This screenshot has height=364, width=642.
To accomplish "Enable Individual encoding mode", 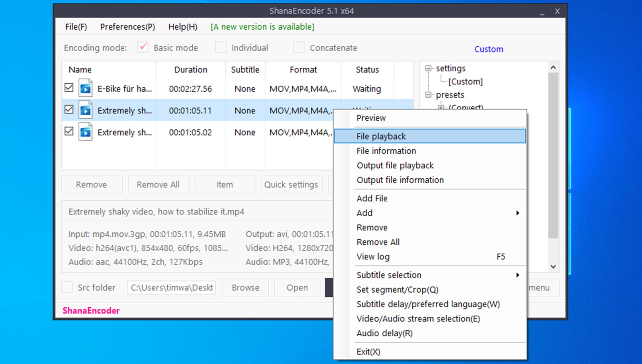I will tap(221, 48).
